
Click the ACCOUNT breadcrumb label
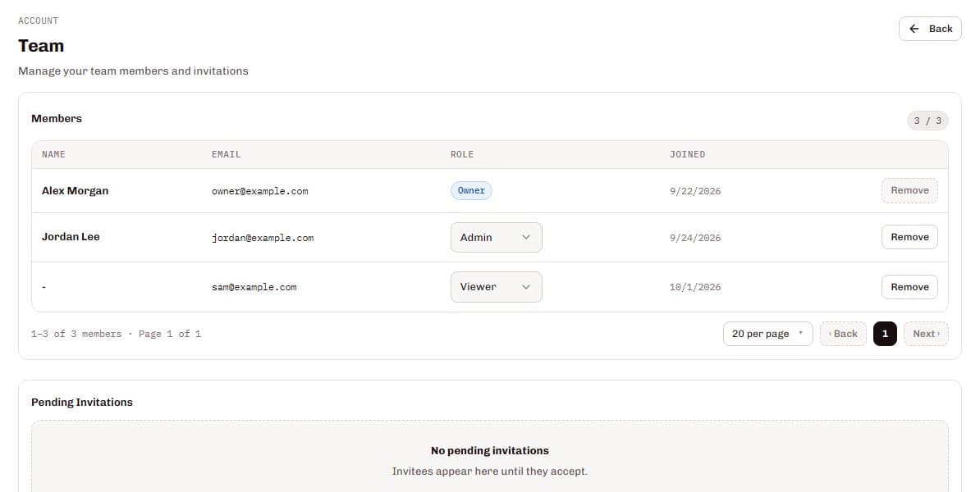(38, 20)
